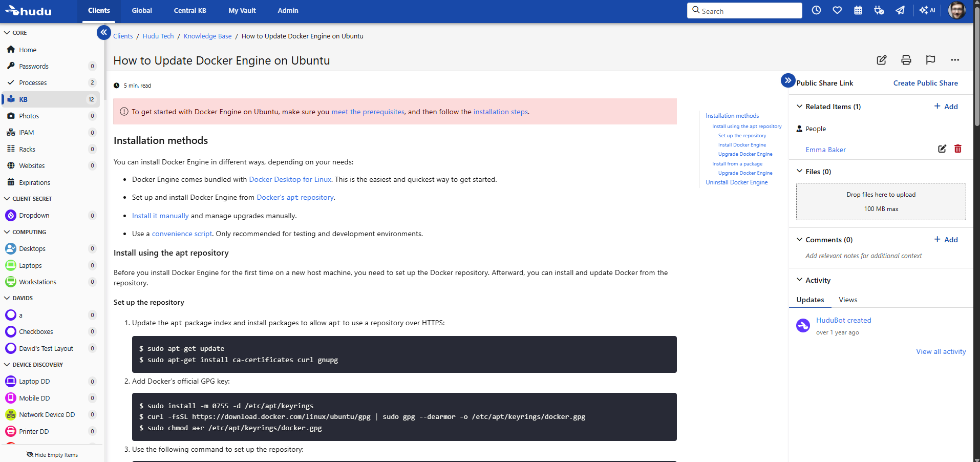Screen dimensions: 980x462
Task: Focus the Search field
Action: (x=744, y=11)
